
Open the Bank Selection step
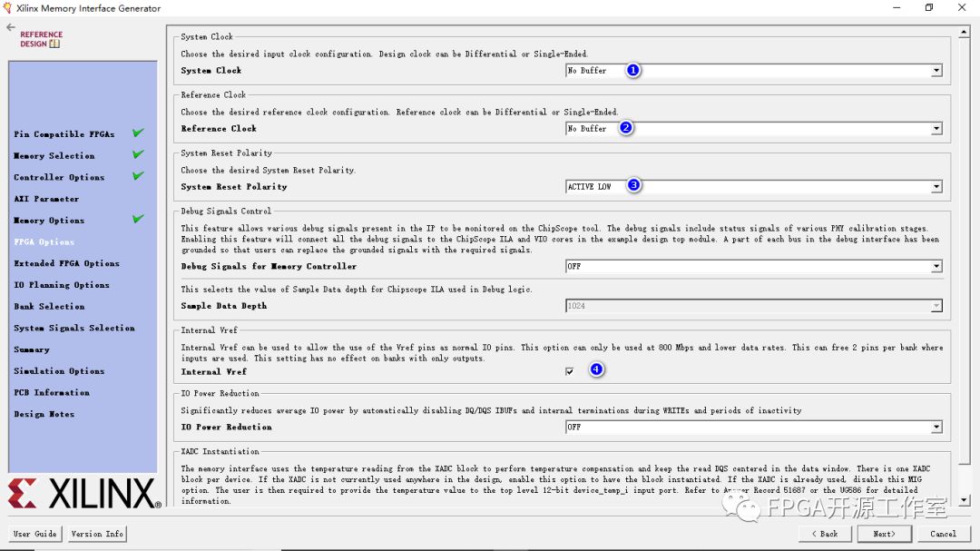point(49,307)
